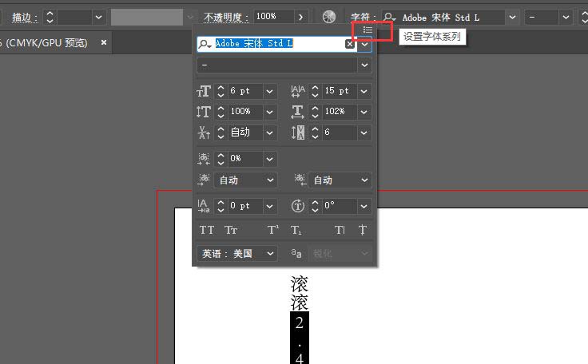Open control bar font family dropdown arrow
The width and height of the screenshot is (588, 364).
pos(512,18)
